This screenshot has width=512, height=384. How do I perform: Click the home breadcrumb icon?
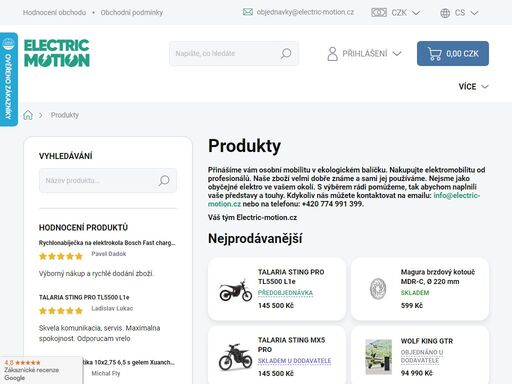(28, 115)
